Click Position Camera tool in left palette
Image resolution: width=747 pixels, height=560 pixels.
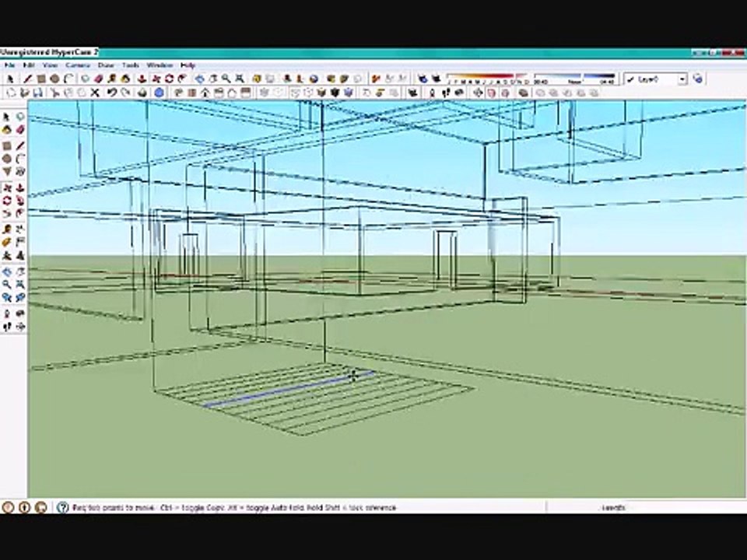(x=7, y=313)
